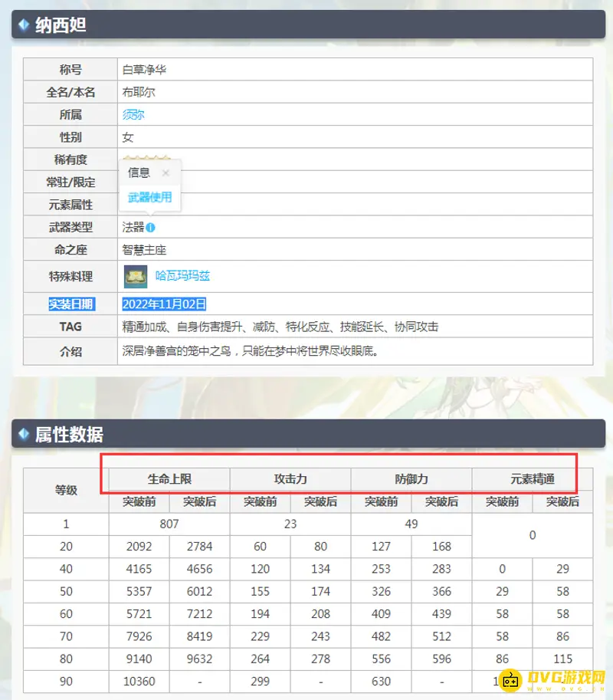Select the 防御力 column header
Screen dimensions: 613x700
[x=411, y=479]
